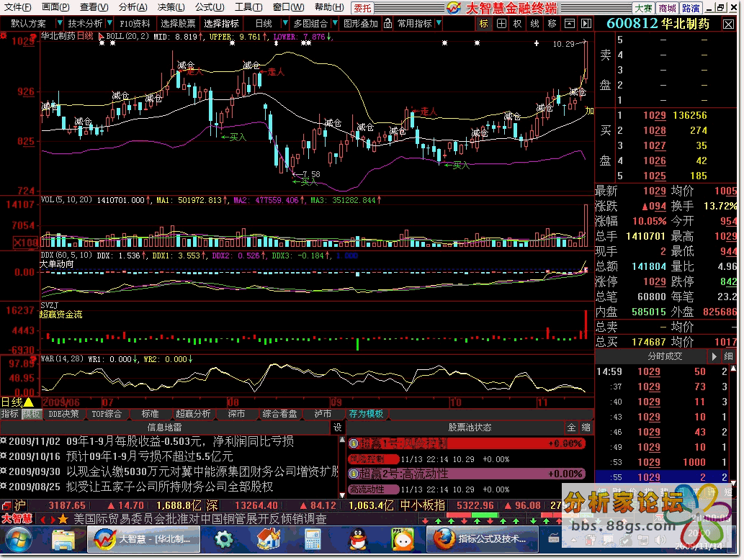Image resolution: width=744 pixels, height=560 pixels.
Task: Switch to the Firefox 指标公式及技术 window
Action: (483, 540)
